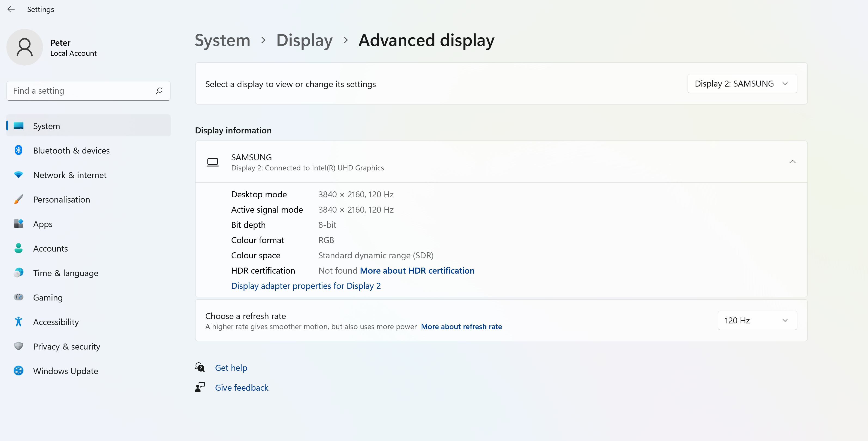Click the search magnifier icon

[159, 91]
